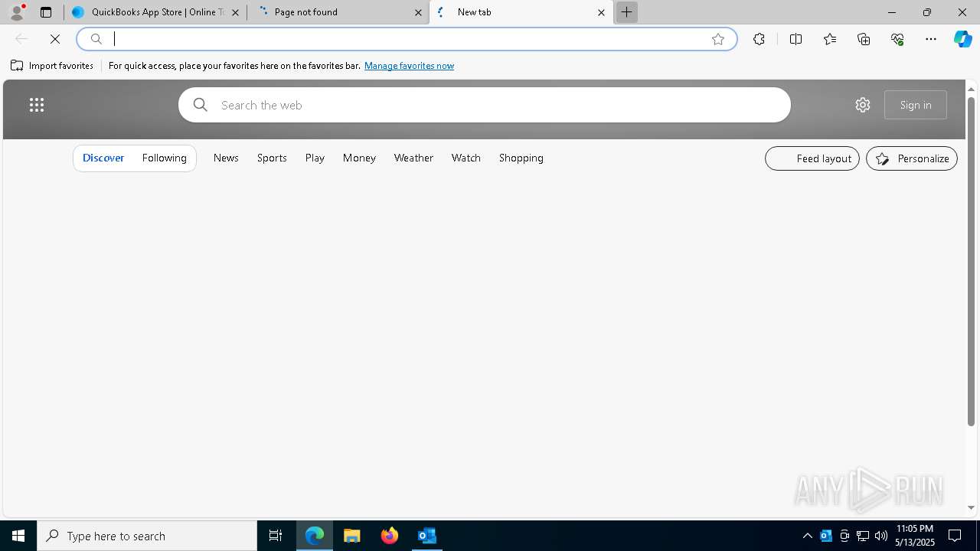
Task: Click the Edge taskbar icon
Action: [x=315, y=536]
